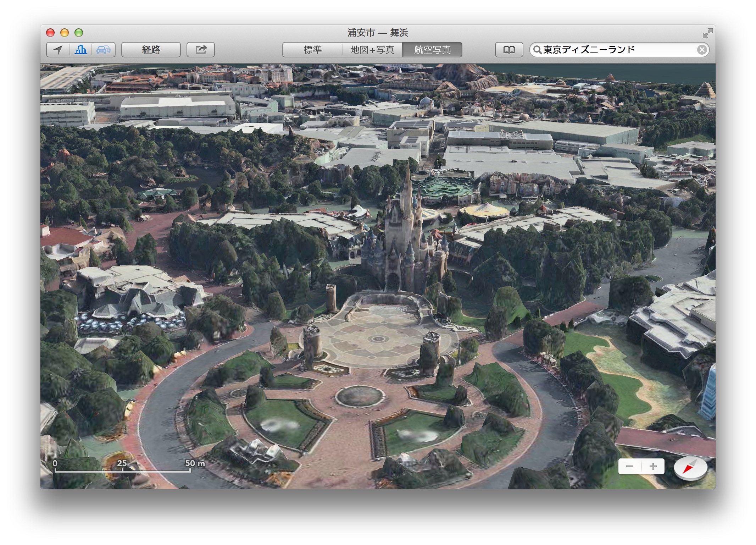Toggle the 3D buildings view icon

[81, 50]
